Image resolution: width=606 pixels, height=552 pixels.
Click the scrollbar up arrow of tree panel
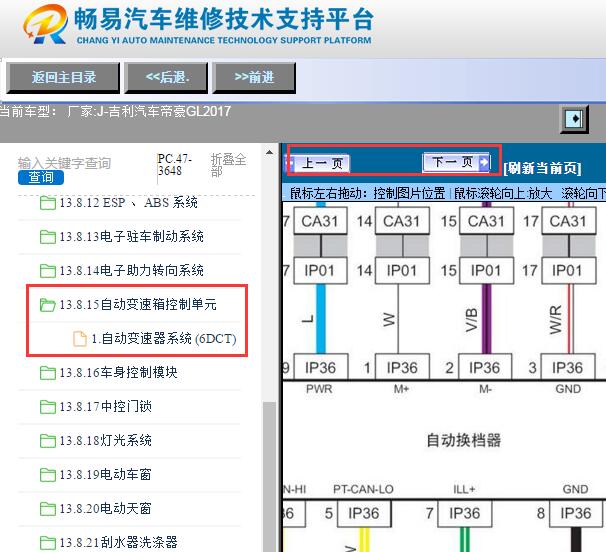tap(269, 153)
